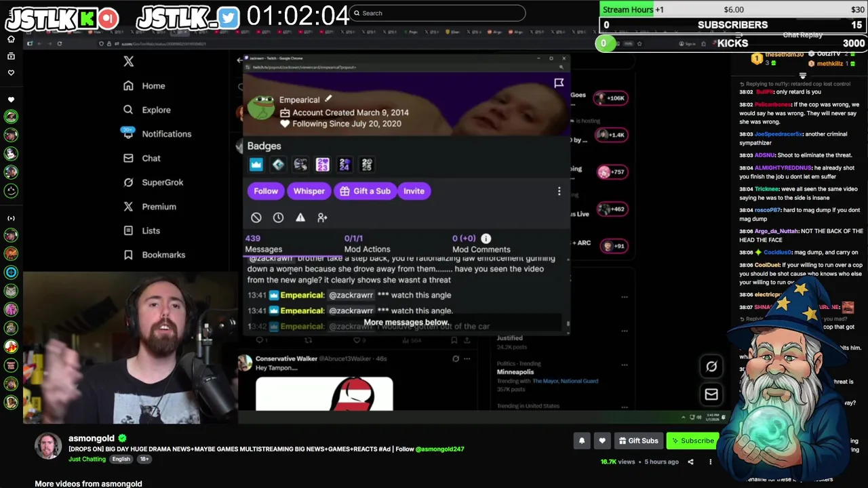Click Follow on the Twitch viewer card
868x488 pixels.
(x=266, y=191)
